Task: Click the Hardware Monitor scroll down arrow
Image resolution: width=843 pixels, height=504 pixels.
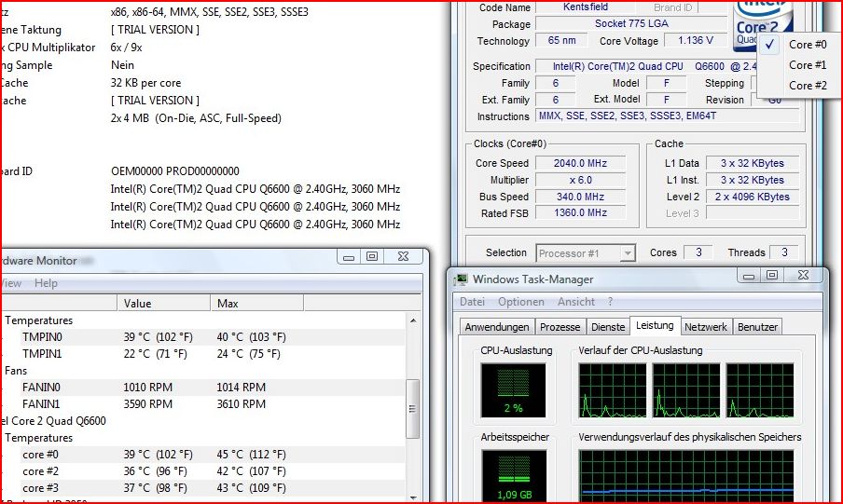Action: pyautogui.click(x=413, y=498)
